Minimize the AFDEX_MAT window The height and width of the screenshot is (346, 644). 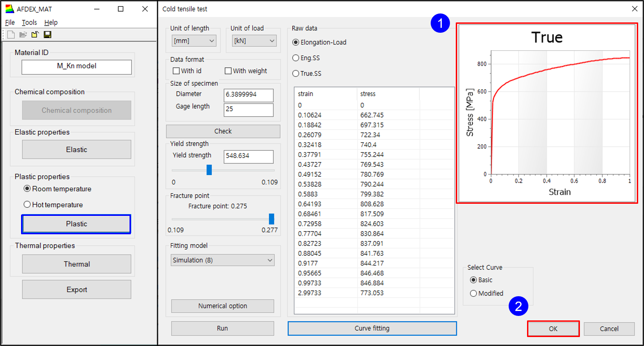(x=96, y=9)
